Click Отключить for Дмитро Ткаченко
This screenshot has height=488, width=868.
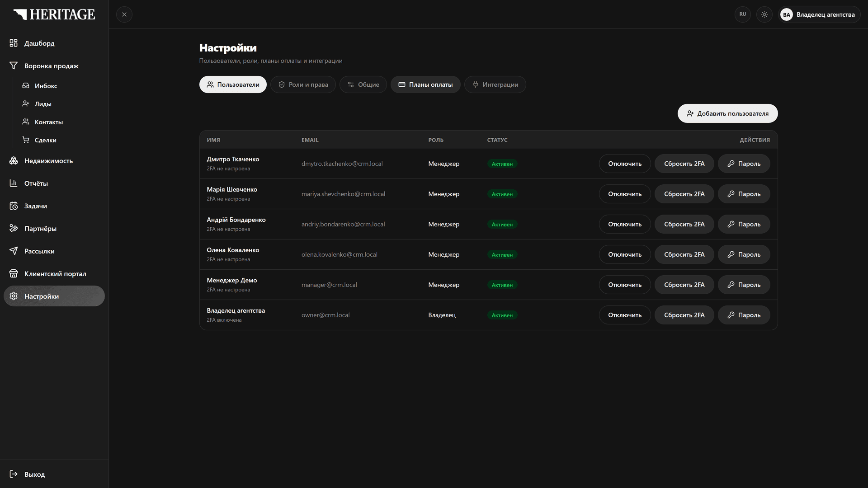coord(625,164)
